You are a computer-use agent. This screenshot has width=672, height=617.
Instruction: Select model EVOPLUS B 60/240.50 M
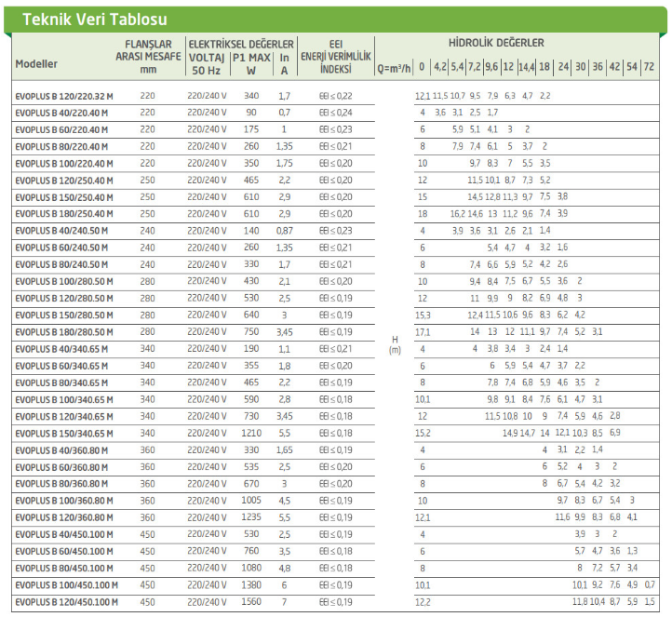61,248
